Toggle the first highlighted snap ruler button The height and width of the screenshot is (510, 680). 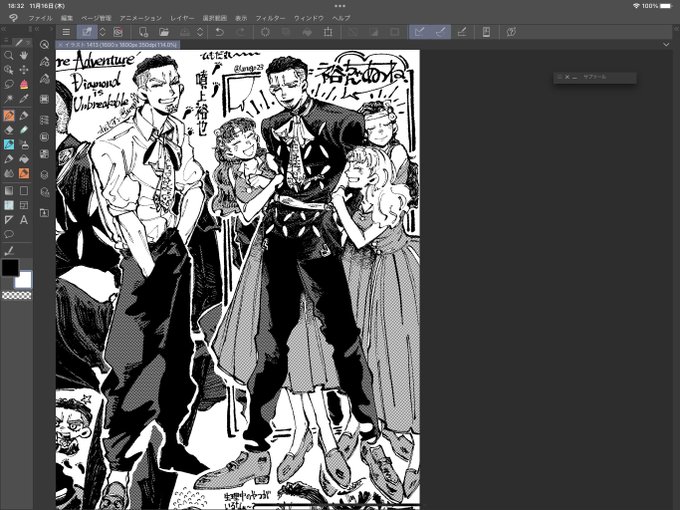419,32
